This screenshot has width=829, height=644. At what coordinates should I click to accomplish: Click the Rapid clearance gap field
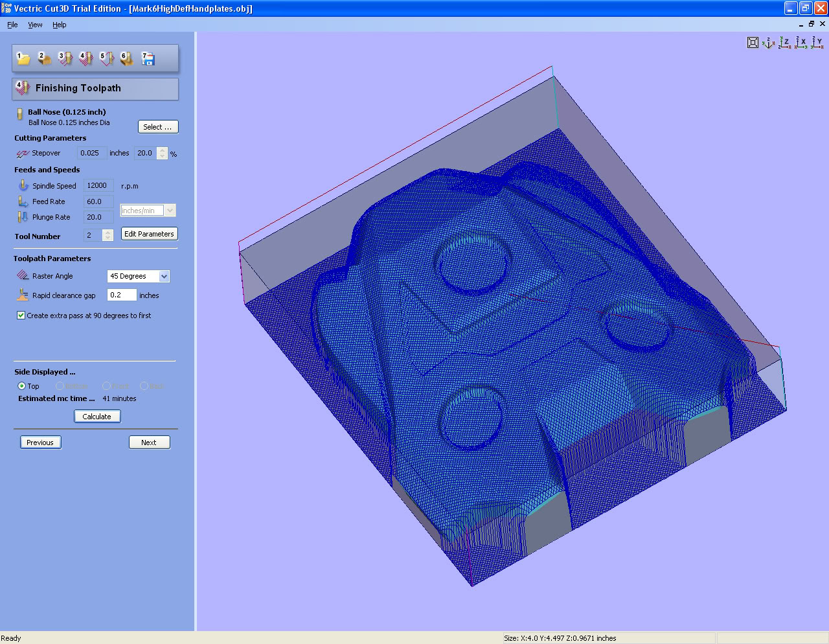point(122,295)
